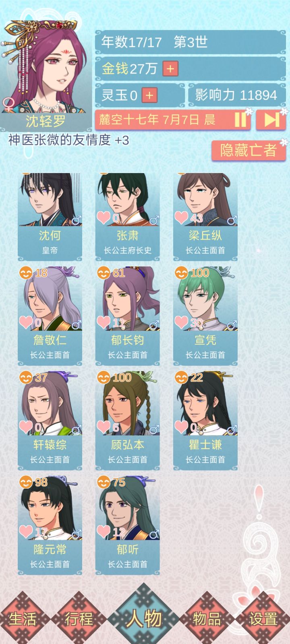Select emperor 沈何 character card
Screen dimensions: 290x644
coord(50,217)
